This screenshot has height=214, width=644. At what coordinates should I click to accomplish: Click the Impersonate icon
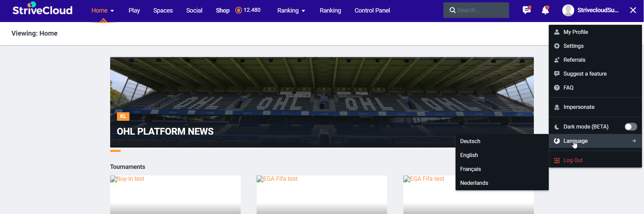(557, 107)
